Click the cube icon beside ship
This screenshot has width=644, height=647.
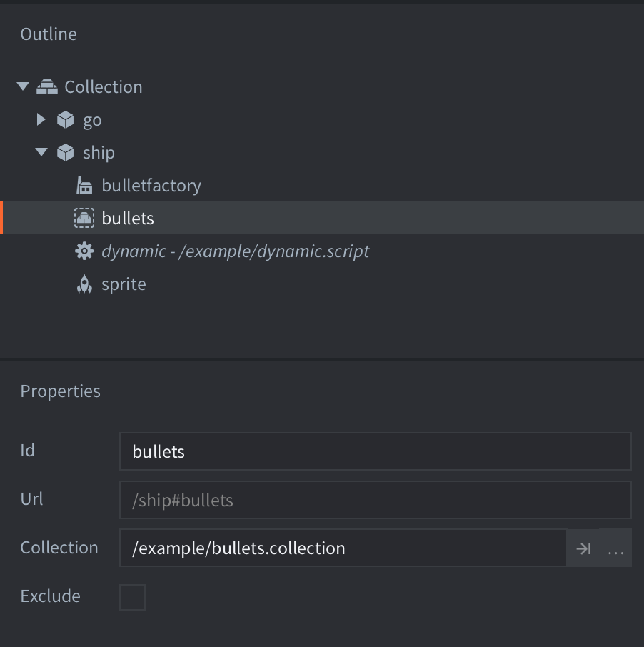pyautogui.click(x=66, y=152)
